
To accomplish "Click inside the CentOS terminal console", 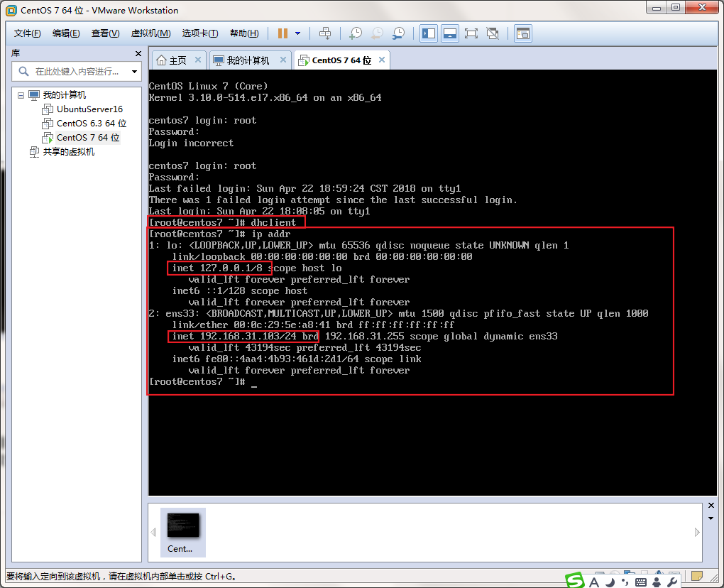I will (432, 283).
